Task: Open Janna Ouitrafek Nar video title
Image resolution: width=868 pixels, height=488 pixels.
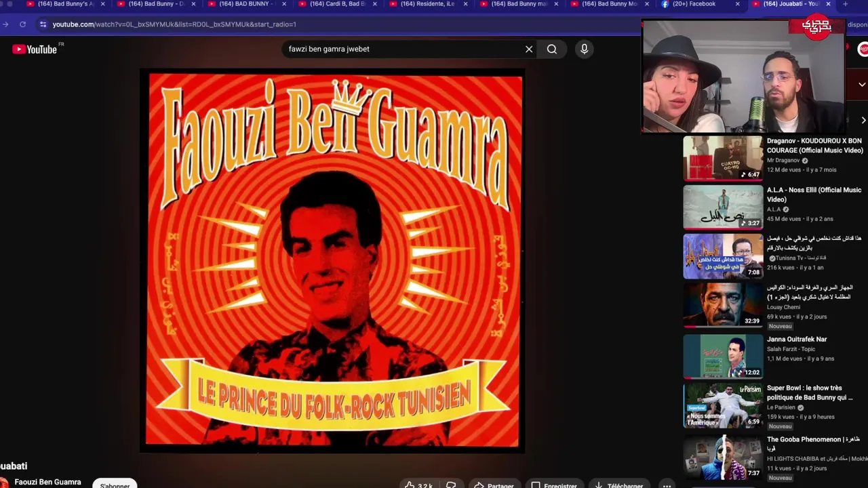Action: click(797, 340)
